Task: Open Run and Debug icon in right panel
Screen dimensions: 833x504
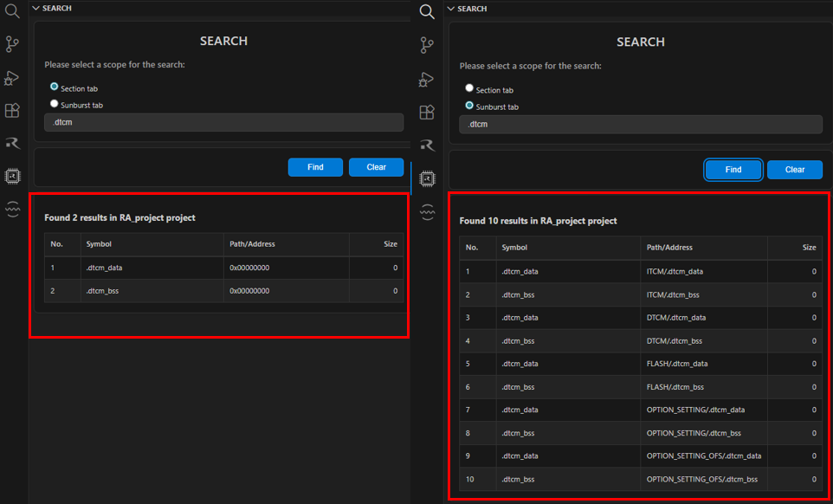Action: click(x=427, y=80)
